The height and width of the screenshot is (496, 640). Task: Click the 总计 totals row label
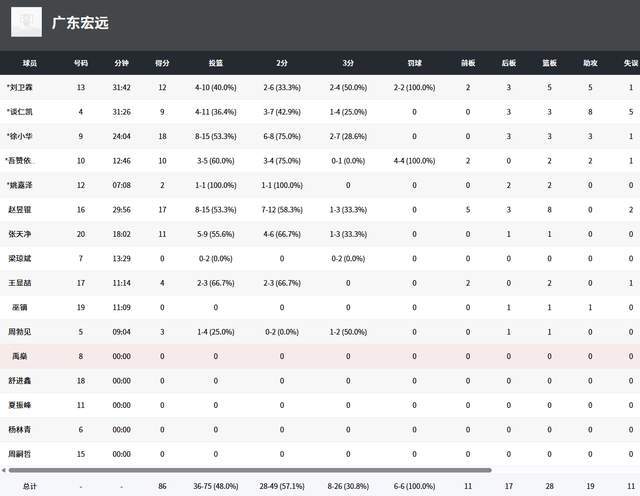[x=30, y=486]
